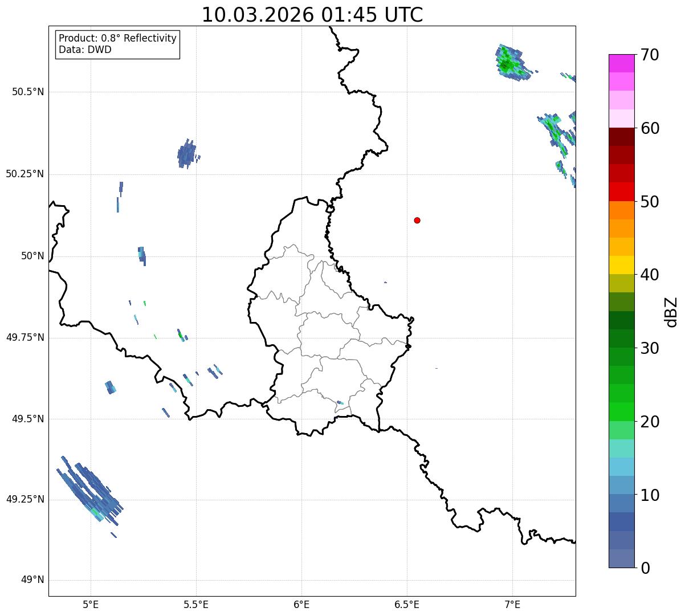Viewport: 685px width, 616px height.
Task: Click the latitude label '49.75°N'
Action: coord(25,337)
